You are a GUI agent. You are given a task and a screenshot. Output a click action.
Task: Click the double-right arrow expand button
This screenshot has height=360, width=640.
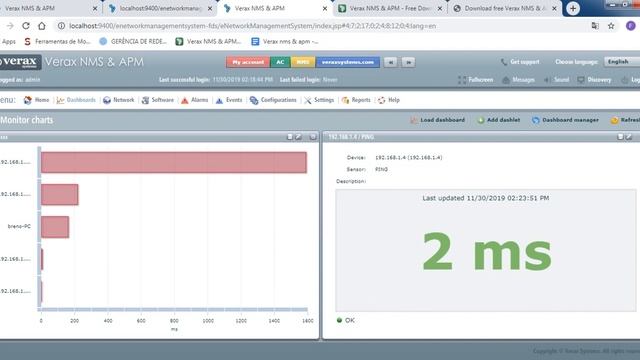pos(408,62)
